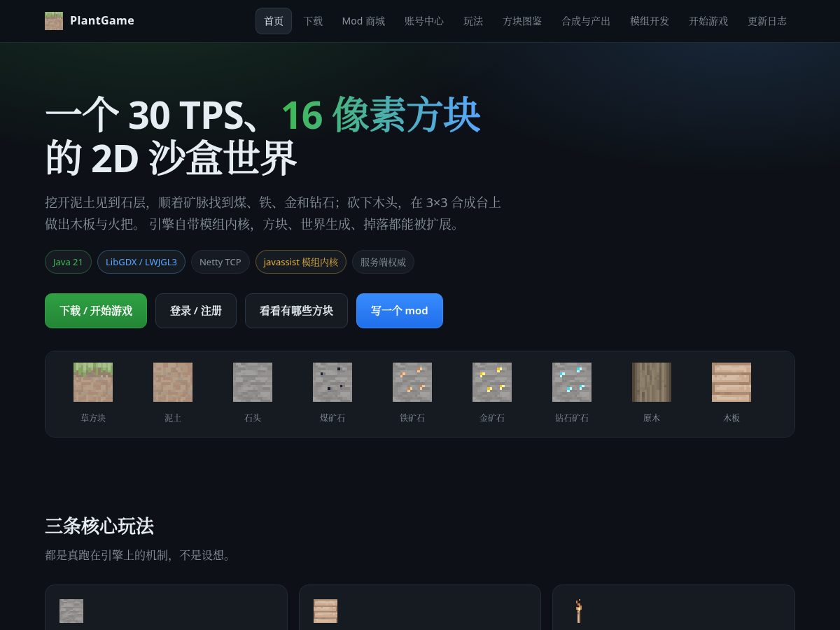The image size is (840, 630).
Task: Click the 泥土 dirt block icon
Action: pos(173,382)
